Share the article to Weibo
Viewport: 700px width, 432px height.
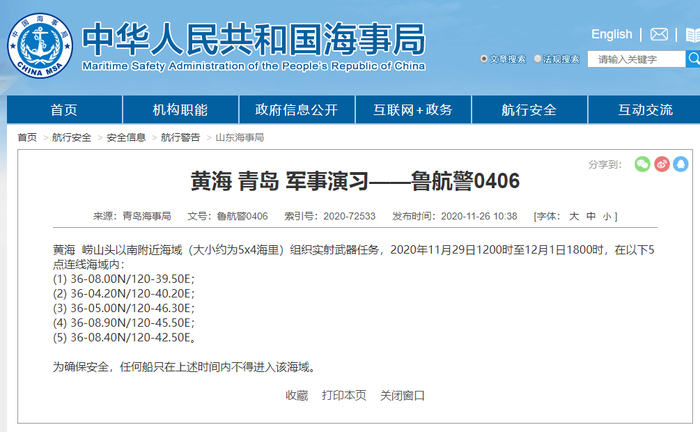pos(662,164)
